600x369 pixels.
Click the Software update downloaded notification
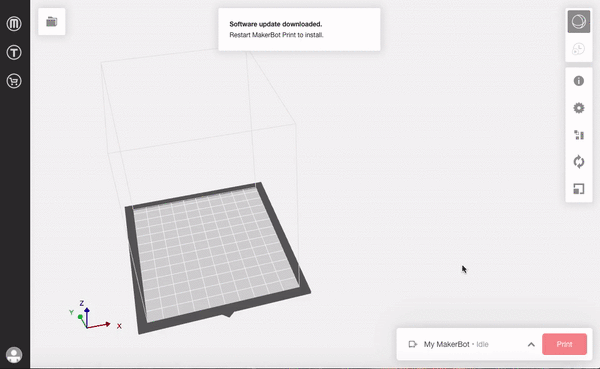coord(299,29)
